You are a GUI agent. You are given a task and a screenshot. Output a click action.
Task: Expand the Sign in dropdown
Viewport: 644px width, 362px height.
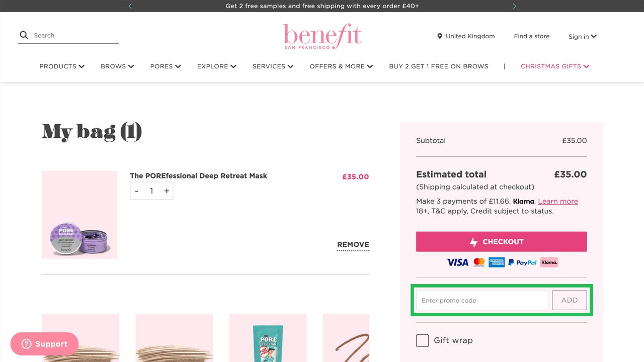tap(582, 36)
